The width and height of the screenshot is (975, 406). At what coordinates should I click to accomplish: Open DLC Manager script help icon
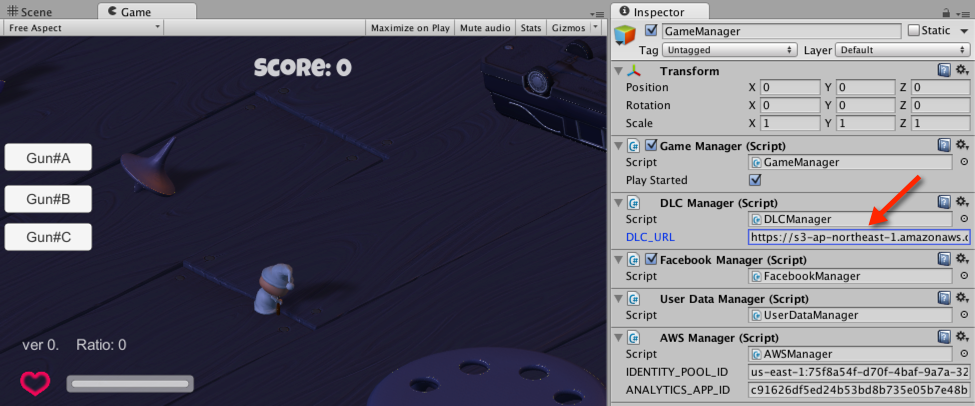point(944,201)
